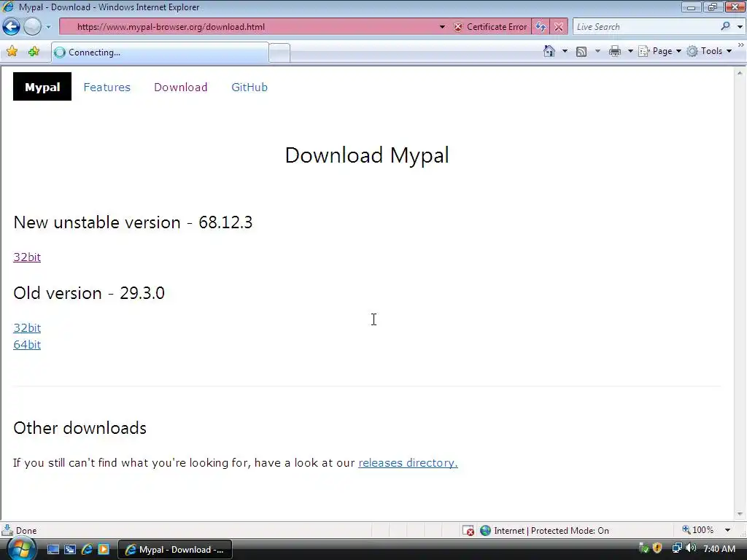The height and width of the screenshot is (560, 747).
Task: Open the Tools menu
Action: pos(709,51)
